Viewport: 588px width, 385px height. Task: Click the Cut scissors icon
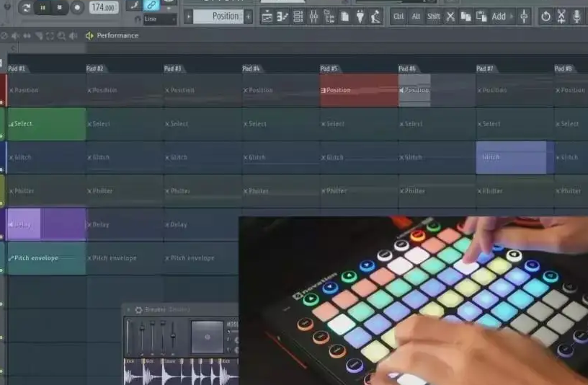point(450,16)
